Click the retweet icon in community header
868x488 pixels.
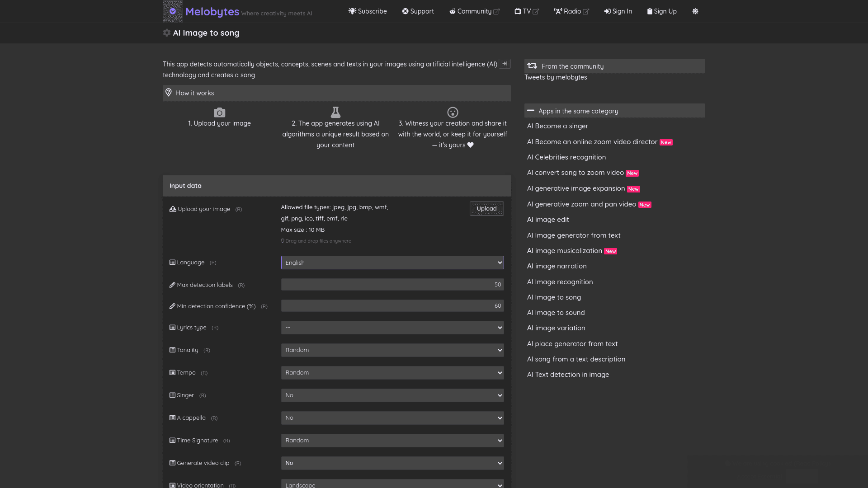tap(532, 66)
